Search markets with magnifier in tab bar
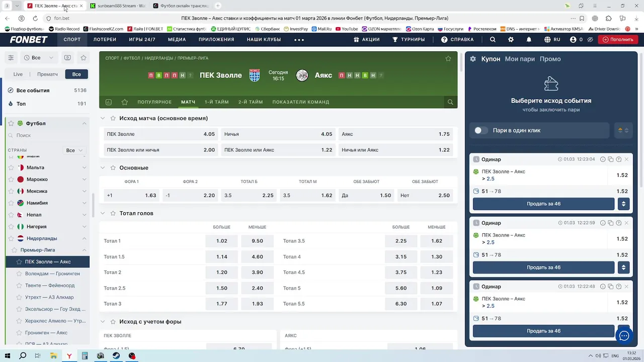 pyautogui.click(x=450, y=102)
